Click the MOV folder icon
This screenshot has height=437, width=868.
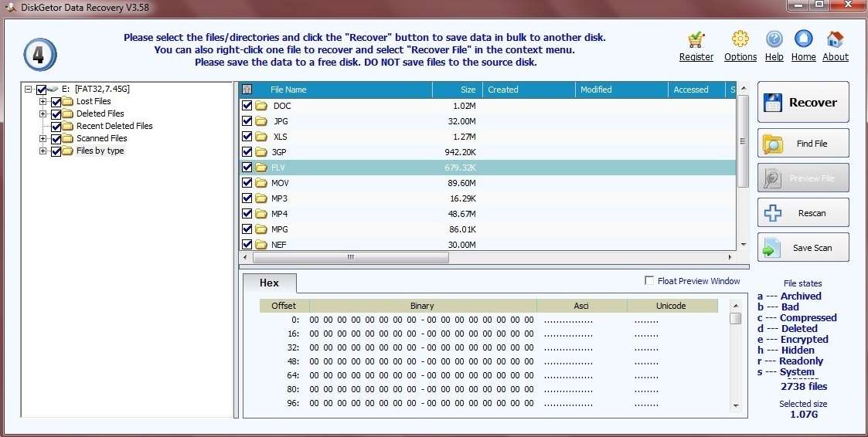coord(261,183)
